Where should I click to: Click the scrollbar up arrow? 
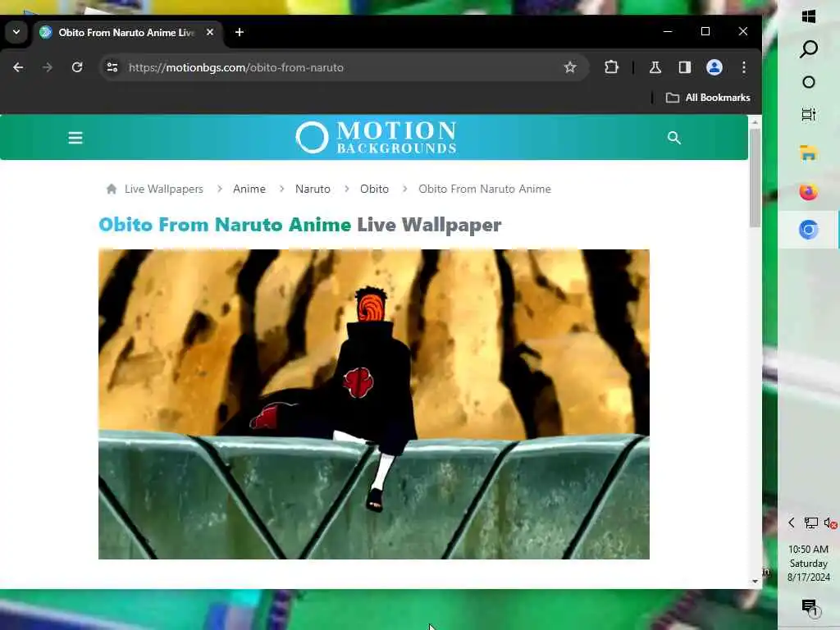tap(755, 123)
